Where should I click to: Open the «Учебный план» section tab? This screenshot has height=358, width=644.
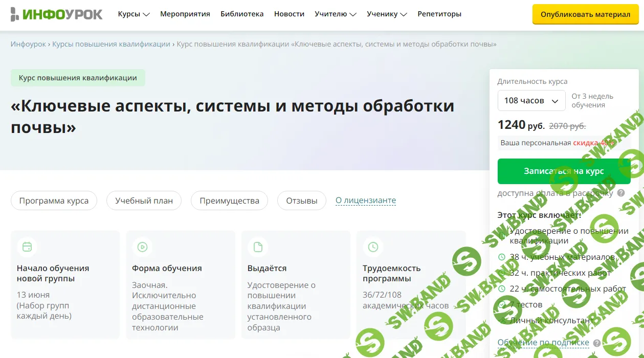143,200
